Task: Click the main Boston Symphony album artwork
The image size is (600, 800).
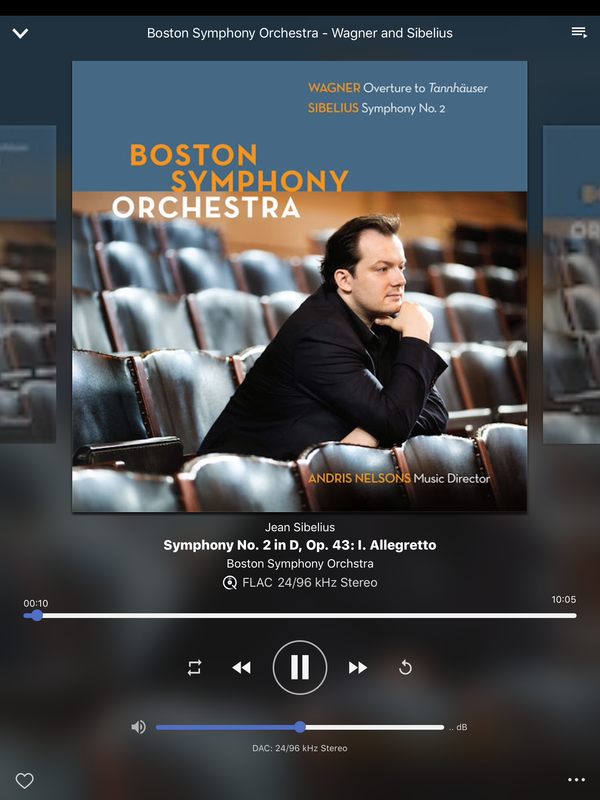Action: coord(299,286)
